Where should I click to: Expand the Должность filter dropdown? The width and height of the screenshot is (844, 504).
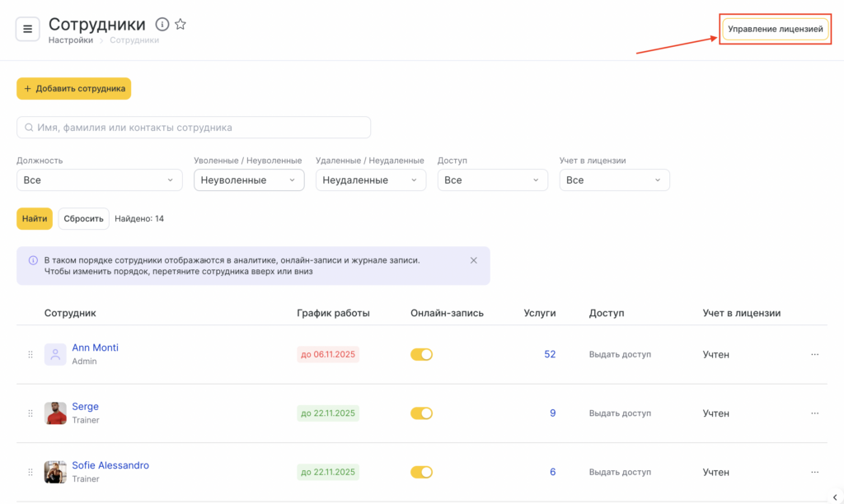pos(99,180)
